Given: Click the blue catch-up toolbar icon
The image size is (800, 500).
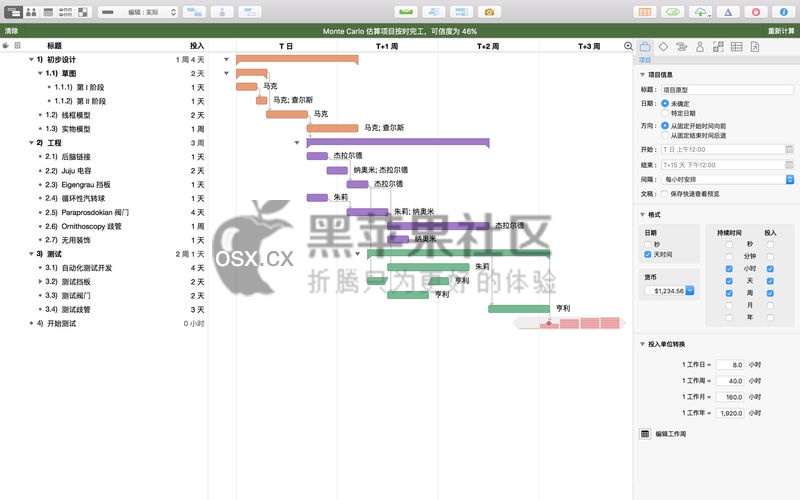Looking at the screenshot, I should (434, 12).
